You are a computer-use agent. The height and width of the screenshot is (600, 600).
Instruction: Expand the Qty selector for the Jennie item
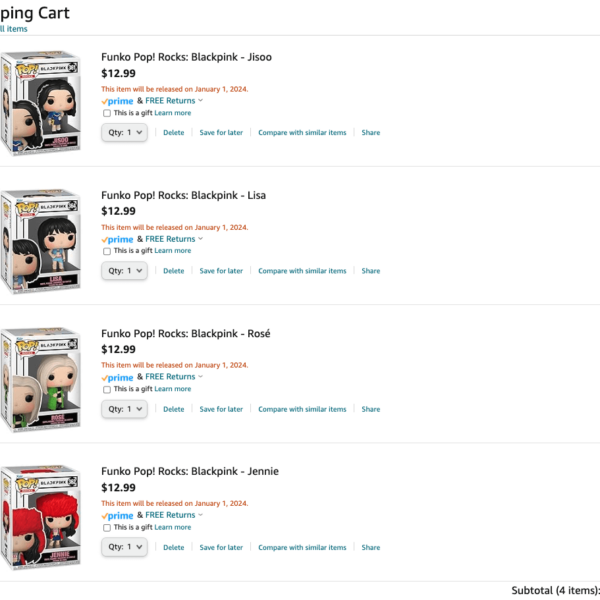pos(125,547)
